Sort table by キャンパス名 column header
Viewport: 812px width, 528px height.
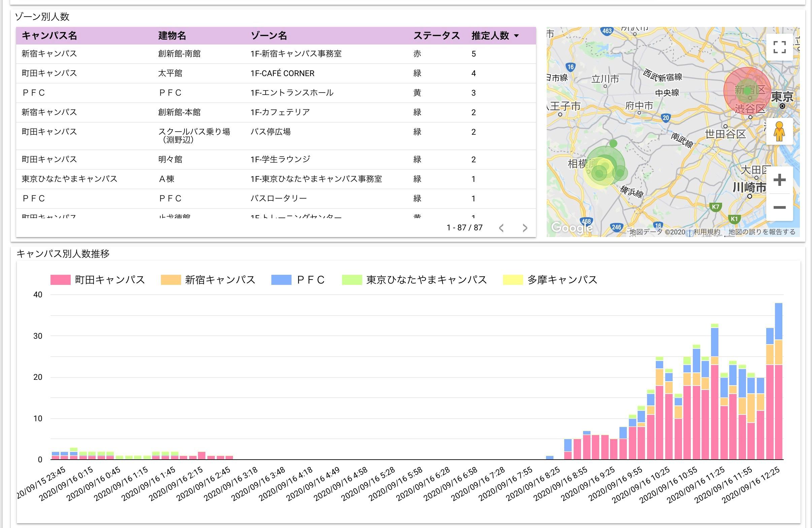coord(49,36)
